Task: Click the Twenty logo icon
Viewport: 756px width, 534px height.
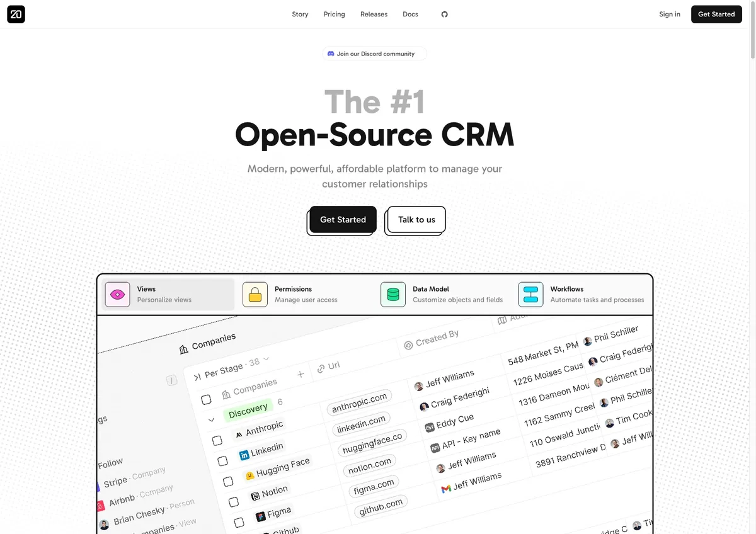Action: click(x=16, y=14)
